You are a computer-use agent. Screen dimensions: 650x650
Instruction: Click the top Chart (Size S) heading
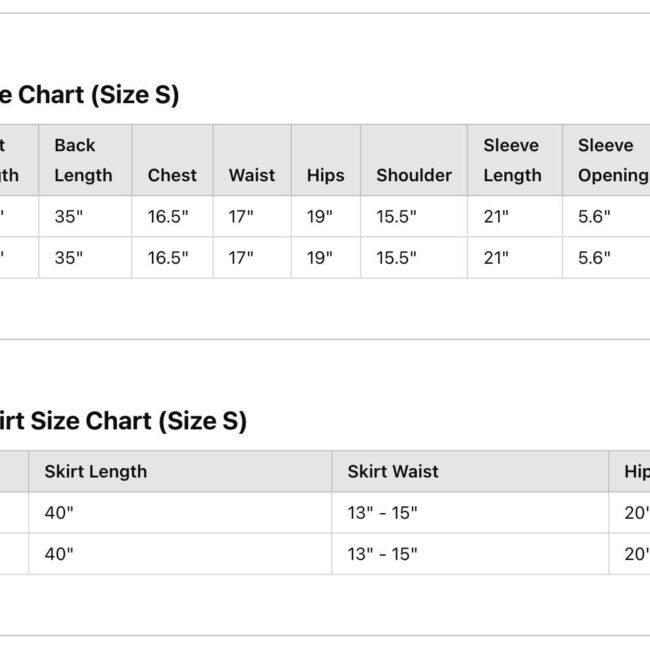point(90,95)
